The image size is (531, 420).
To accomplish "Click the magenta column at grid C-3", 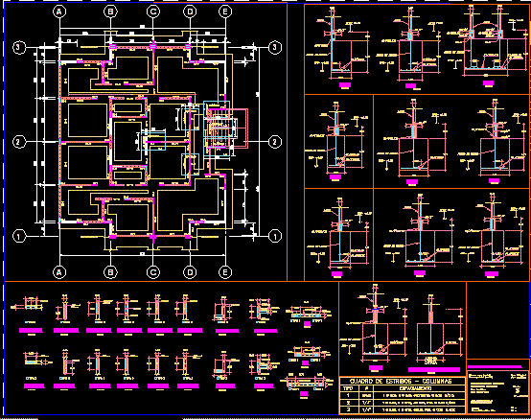I will [153, 47].
